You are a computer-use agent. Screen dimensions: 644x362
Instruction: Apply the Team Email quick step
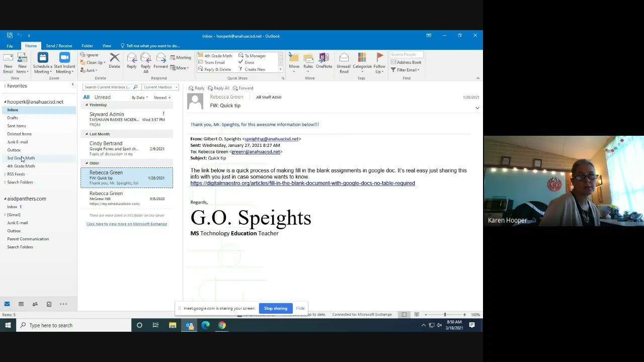(212, 62)
